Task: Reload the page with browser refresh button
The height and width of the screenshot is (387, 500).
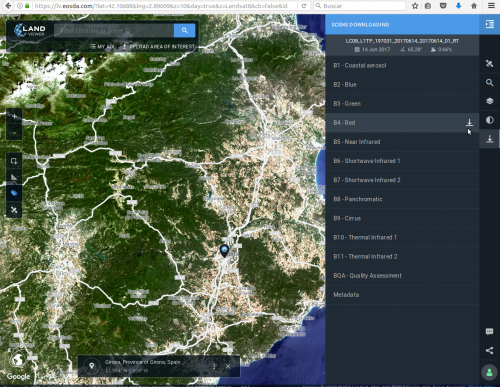Action: point(304,6)
